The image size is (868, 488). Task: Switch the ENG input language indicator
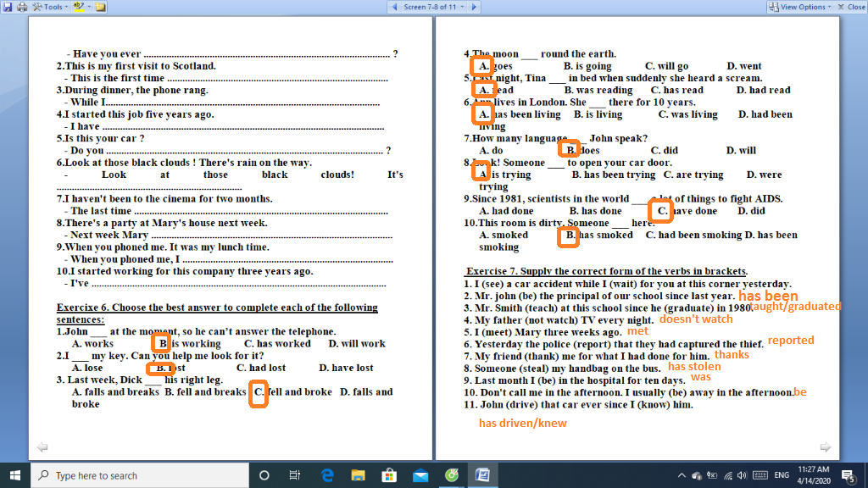click(782, 475)
